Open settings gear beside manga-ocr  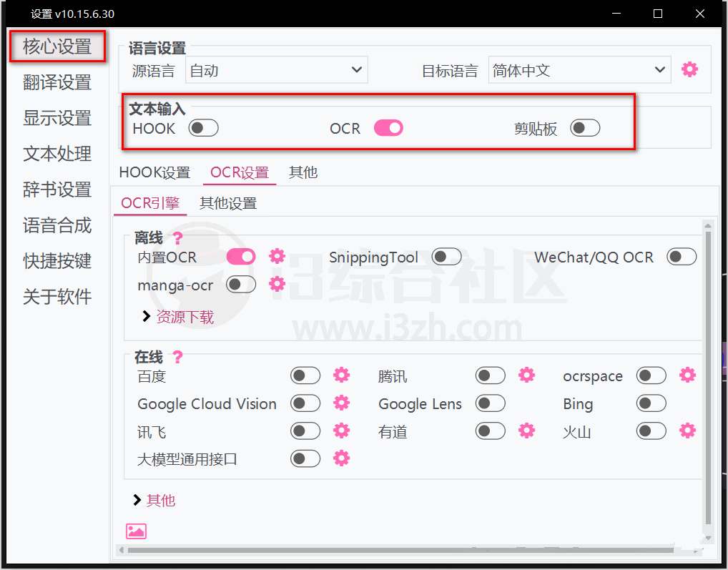coord(277,284)
